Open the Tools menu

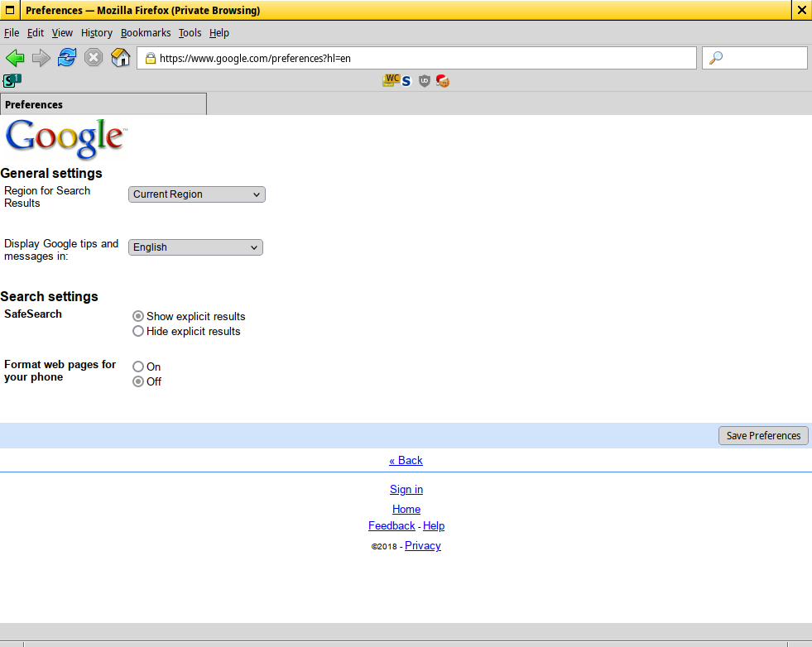(x=190, y=32)
